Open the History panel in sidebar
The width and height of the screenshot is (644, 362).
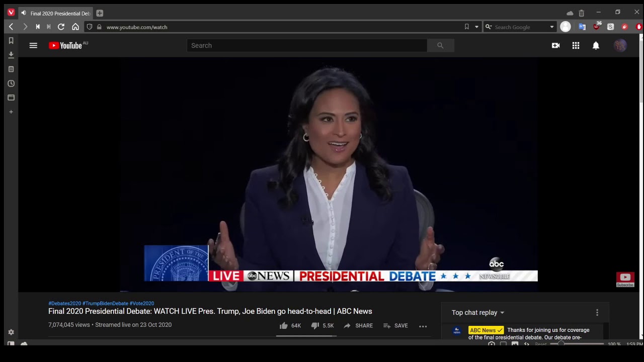[x=11, y=83]
